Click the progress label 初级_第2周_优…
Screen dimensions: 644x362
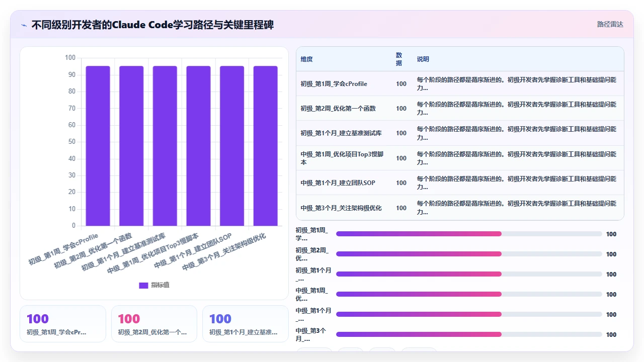point(312,254)
